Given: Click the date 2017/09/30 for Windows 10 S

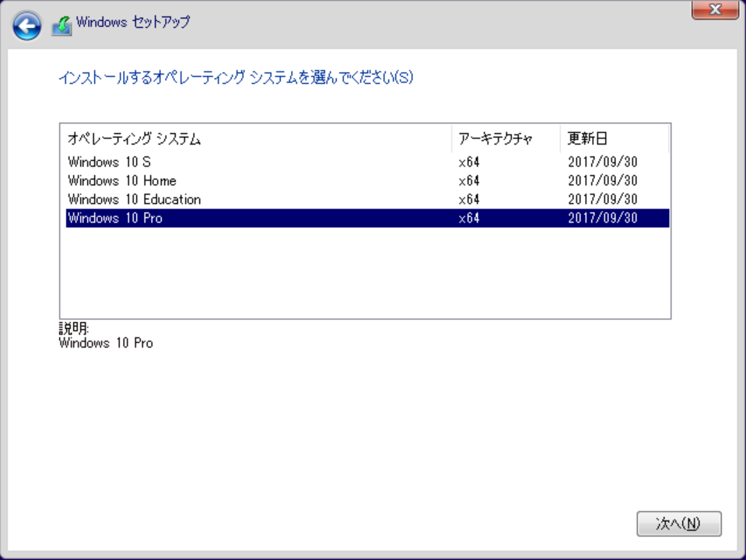Looking at the screenshot, I should pyautogui.click(x=602, y=163).
